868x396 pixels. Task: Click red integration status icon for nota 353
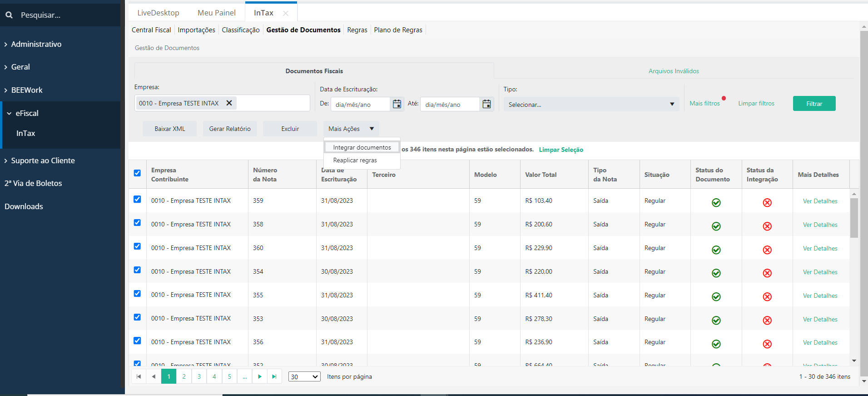coord(767,320)
